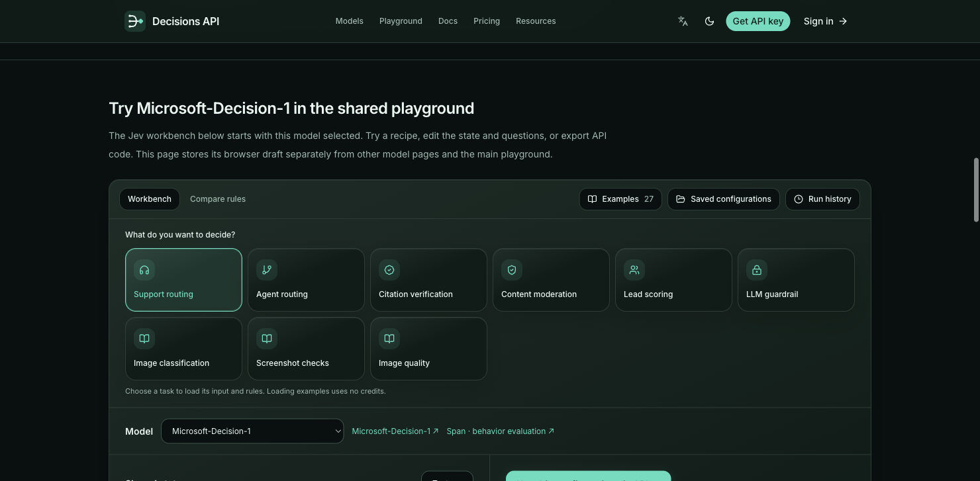Select the Support routing task label
The height and width of the screenshot is (481, 980).
(x=164, y=294)
